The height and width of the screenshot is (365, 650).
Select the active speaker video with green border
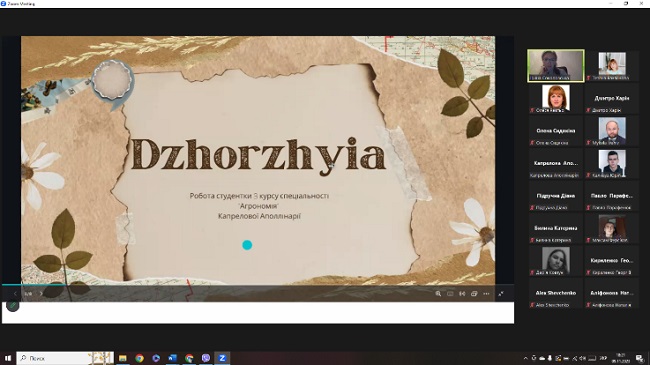(x=556, y=66)
